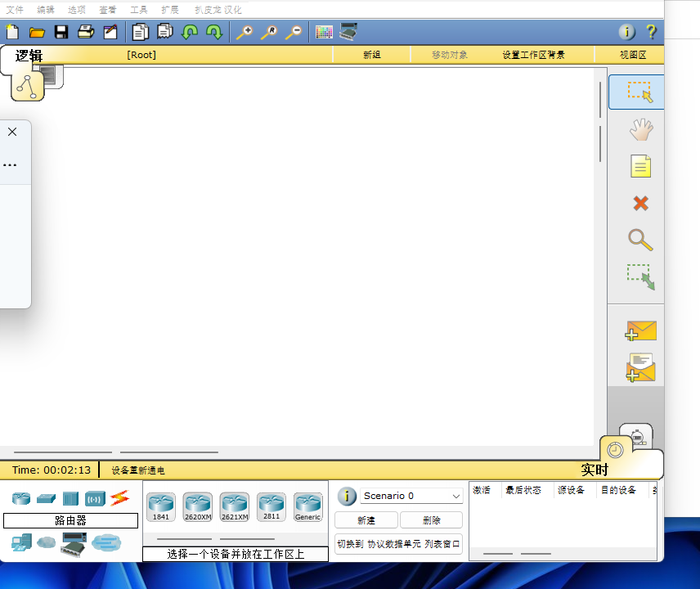Pick the 2620XM router model
This screenshot has width=700, height=589.
[198, 507]
